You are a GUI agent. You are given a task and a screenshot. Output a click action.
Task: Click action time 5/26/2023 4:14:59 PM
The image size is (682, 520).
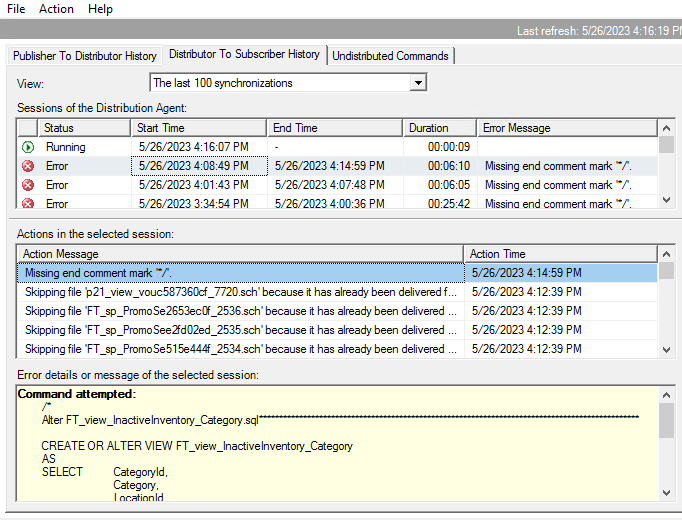(x=561, y=273)
